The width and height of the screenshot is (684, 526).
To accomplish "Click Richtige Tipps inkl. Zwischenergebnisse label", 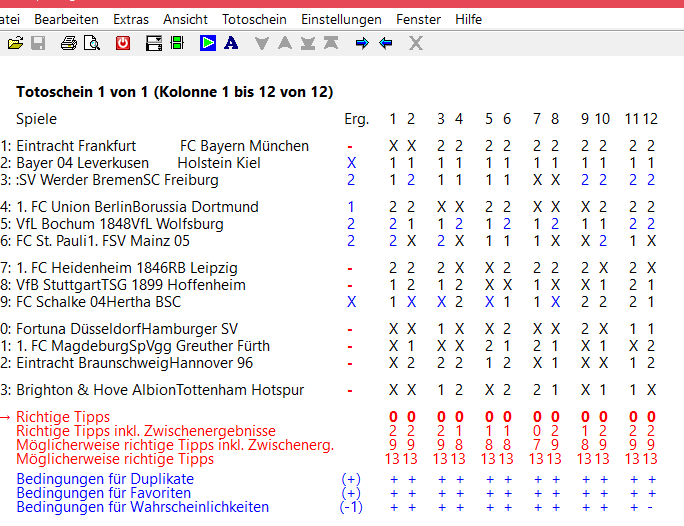I will click(x=146, y=431).
